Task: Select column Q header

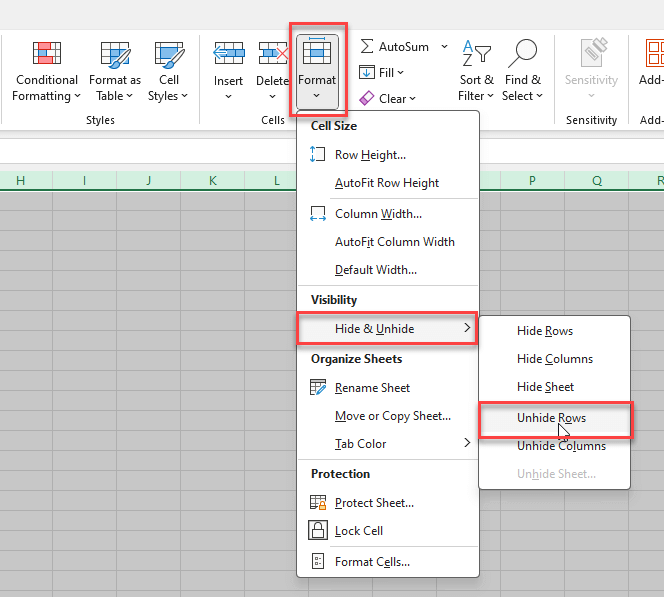Action: [x=597, y=181]
